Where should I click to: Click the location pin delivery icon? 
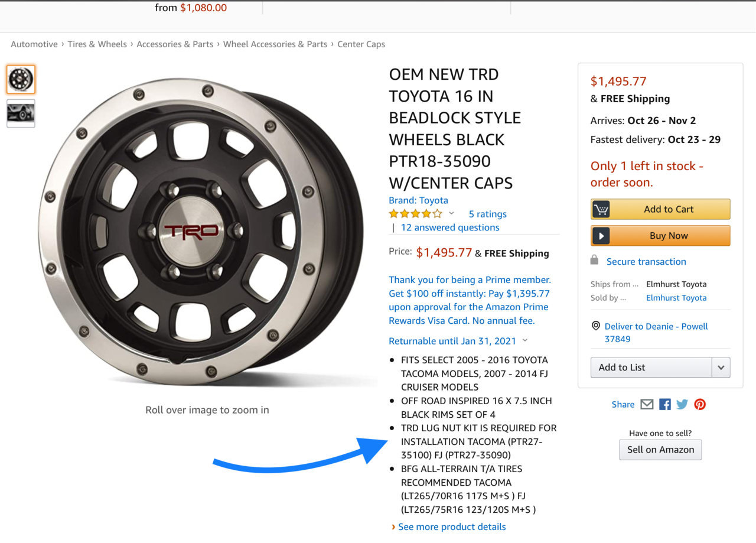pyautogui.click(x=595, y=326)
